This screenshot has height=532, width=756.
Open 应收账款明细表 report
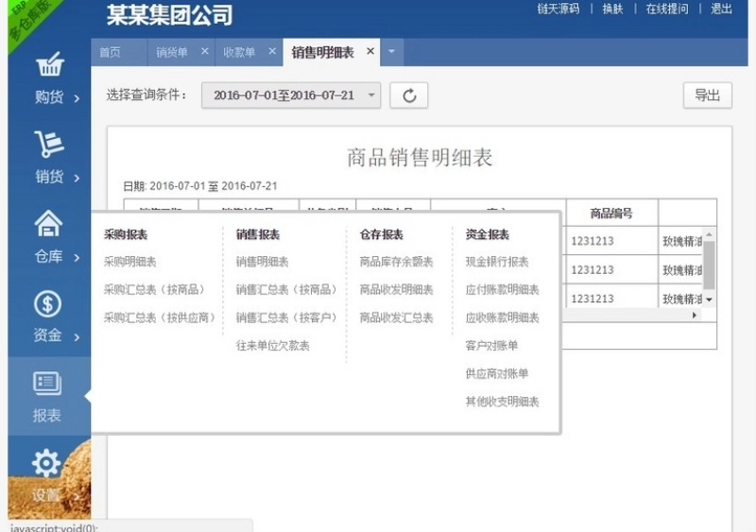[503, 317]
